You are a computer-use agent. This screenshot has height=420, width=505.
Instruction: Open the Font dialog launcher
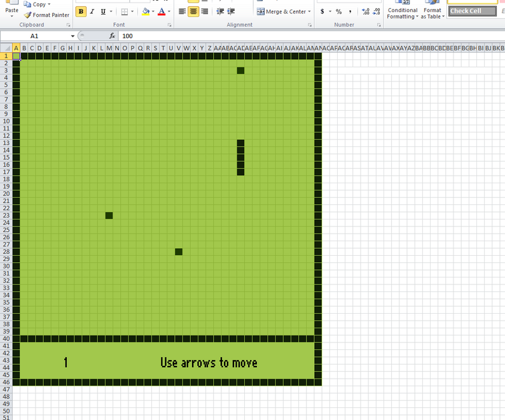(x=169, y=25)
